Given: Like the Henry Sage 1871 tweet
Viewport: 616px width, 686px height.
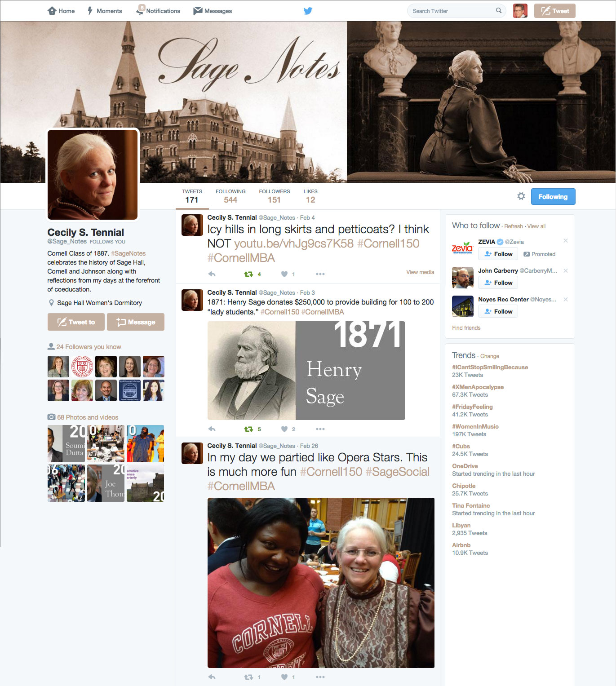Looking at the screenshot, I should pyautogui.click(x=284, y=429).
